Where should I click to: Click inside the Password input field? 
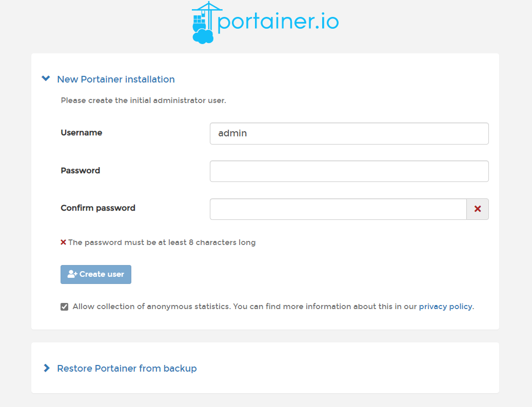tap(349, 171)
